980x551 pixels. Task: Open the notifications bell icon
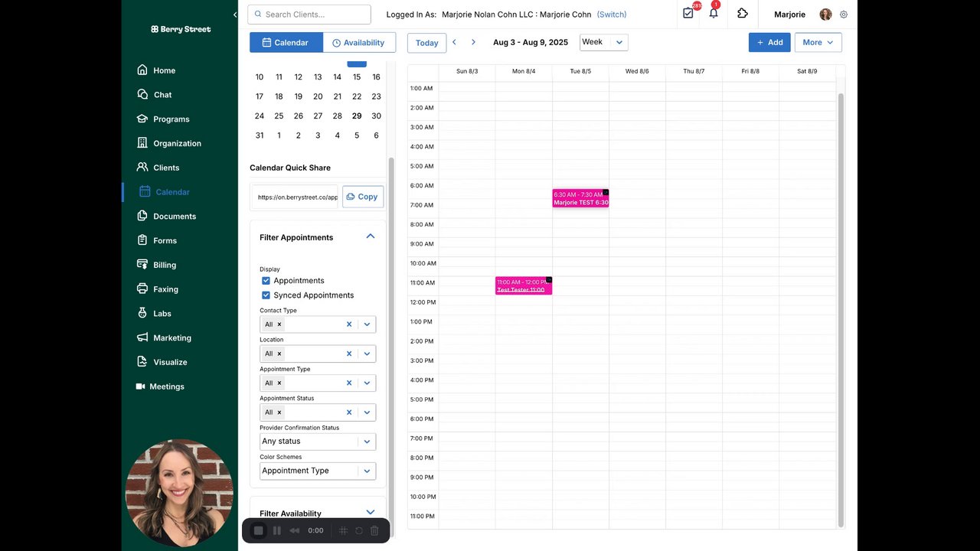[x=714, y=13]
